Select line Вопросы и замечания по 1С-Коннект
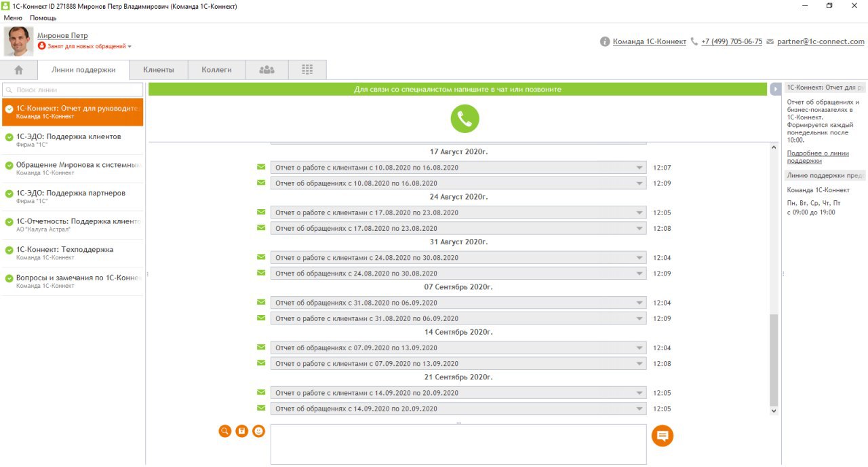868x467 pixels. 73,281
